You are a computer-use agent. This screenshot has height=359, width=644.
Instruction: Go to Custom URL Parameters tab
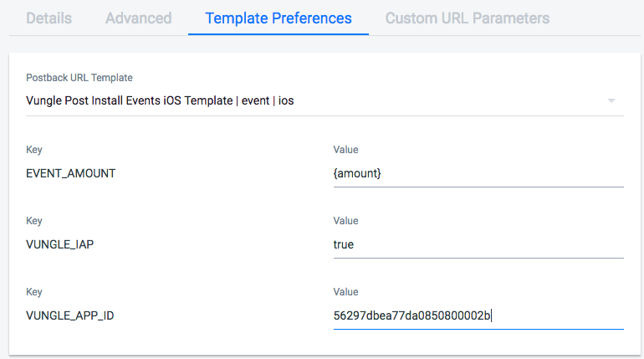(468, 18)
